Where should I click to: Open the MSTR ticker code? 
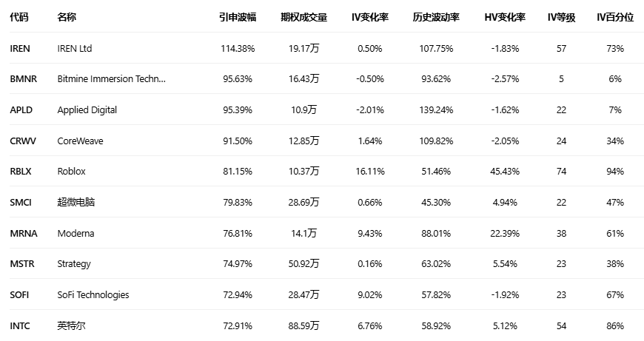pyautogui.click(x=22, y=263)
